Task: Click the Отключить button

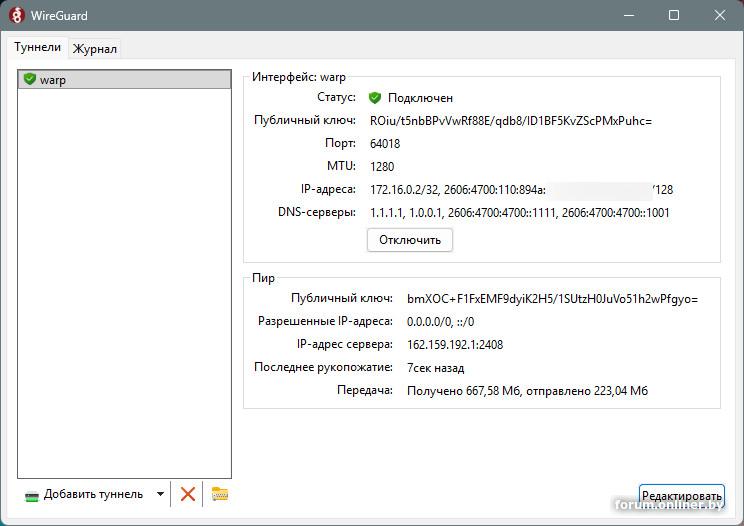Action: click(x=409, y=240)
